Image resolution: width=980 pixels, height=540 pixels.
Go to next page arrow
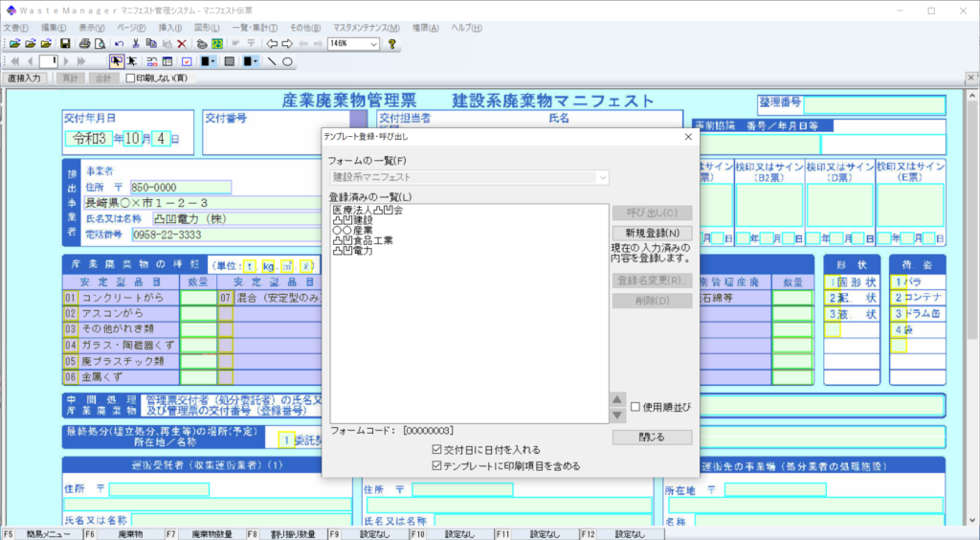66,61
